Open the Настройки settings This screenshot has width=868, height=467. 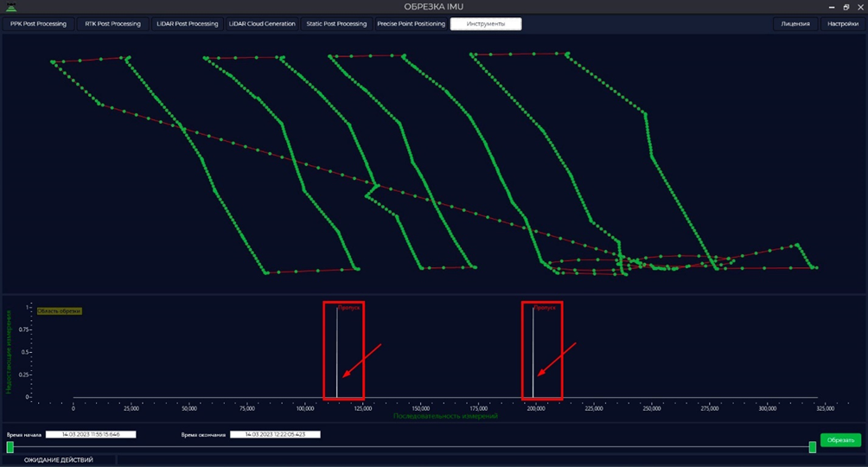pos(843,24)
